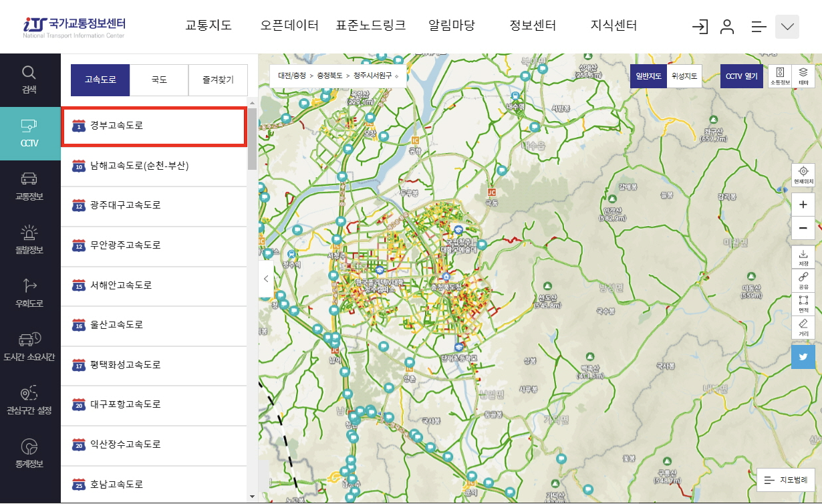Open the 교통지도 menu

209,26
